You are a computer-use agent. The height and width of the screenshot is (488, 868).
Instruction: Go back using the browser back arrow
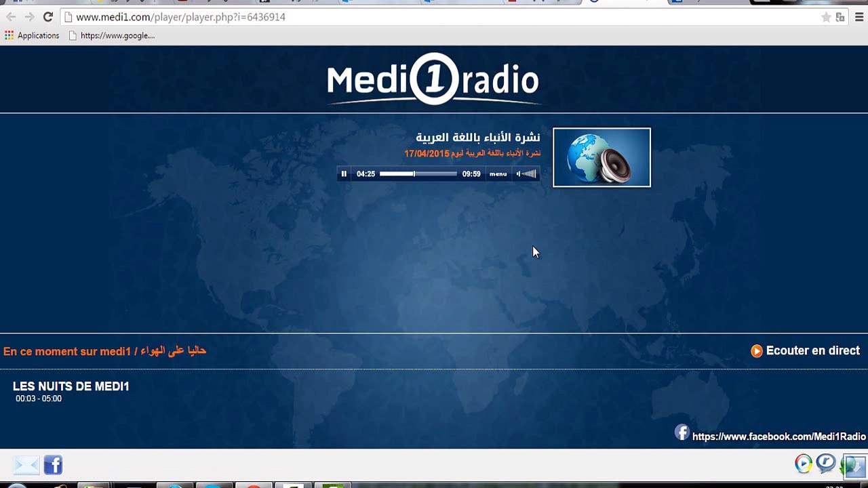click(x=11, y=17)
